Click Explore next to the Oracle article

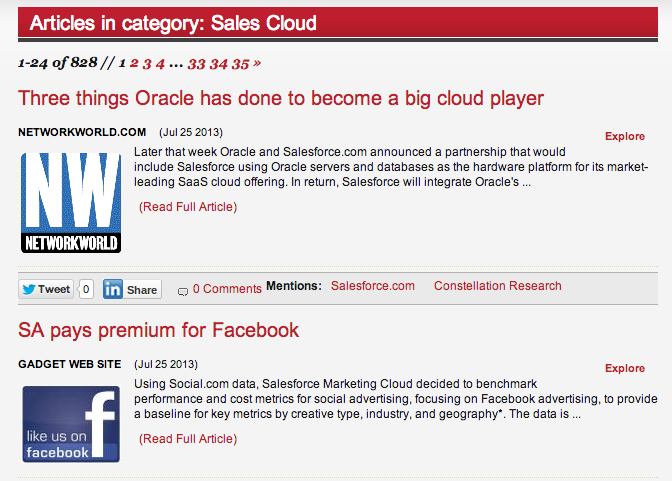(x=624, y=136)
